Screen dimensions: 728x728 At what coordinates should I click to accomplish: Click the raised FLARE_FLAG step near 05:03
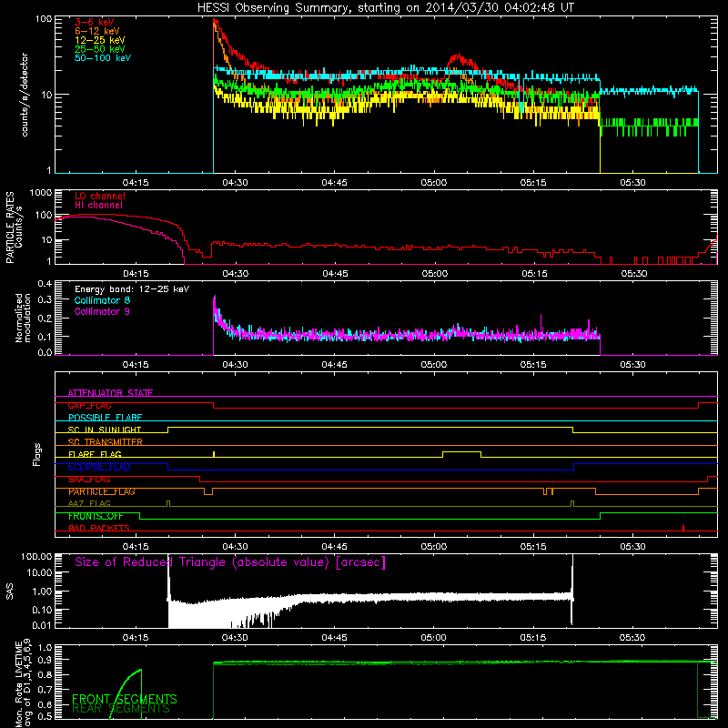click(462, 451)
